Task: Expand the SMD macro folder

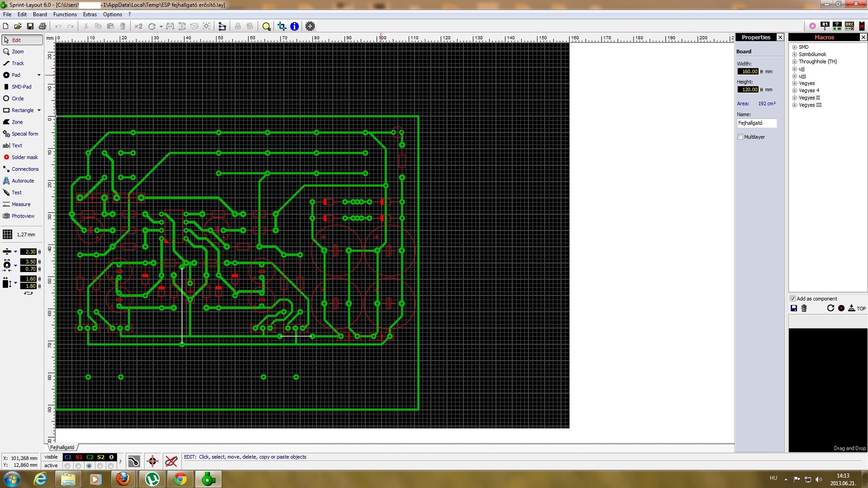Action: pos(795,47)
